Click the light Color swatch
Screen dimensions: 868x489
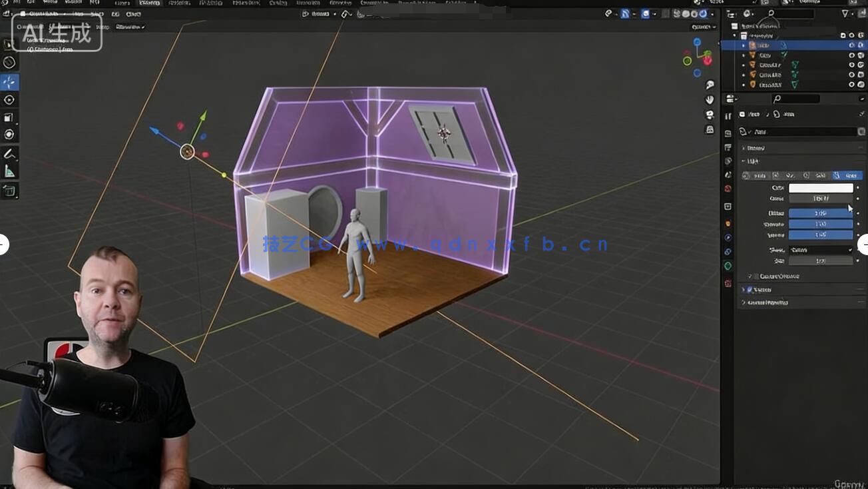click(x=821, y=188)
